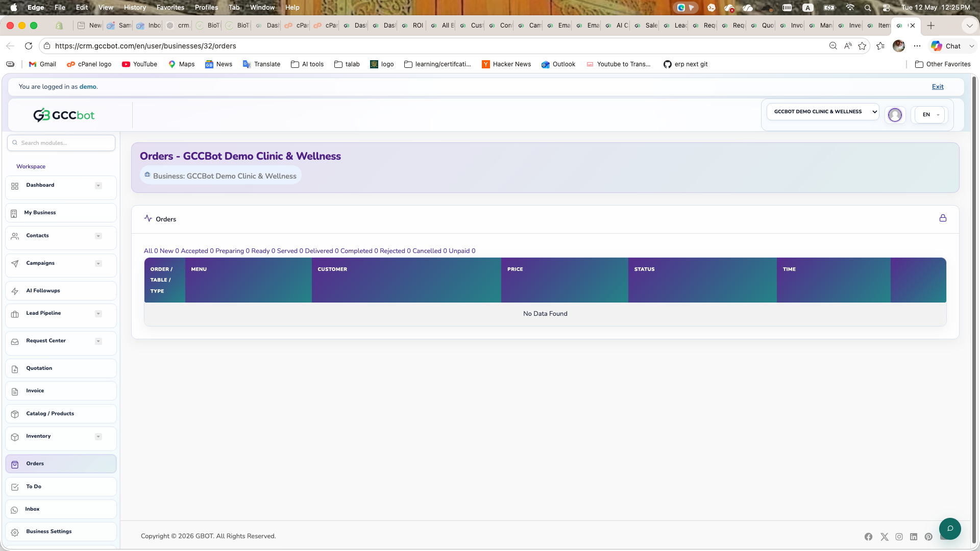
Task: Click the Orders shopping bag icon
Action: tap(15, 464)
